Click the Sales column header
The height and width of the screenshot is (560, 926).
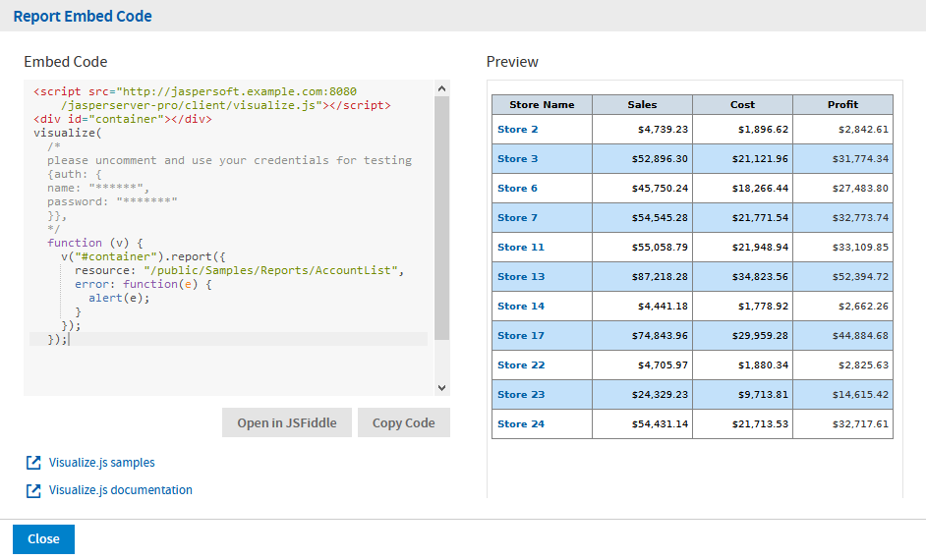click(x=643, y=104)
